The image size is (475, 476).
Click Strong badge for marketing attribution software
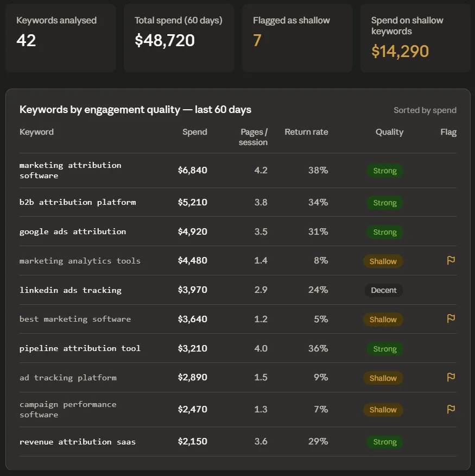pyautogui.click(x=384, y=171)
